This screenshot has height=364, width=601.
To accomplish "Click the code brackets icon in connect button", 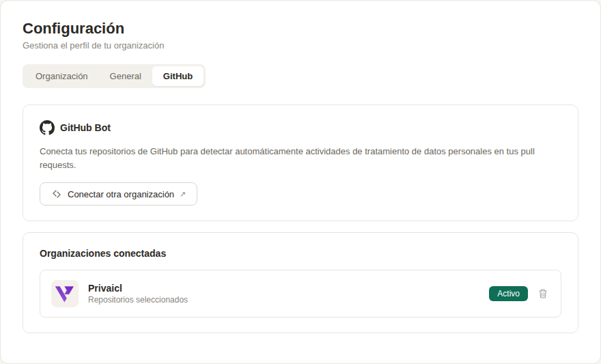I will point(57,194).
